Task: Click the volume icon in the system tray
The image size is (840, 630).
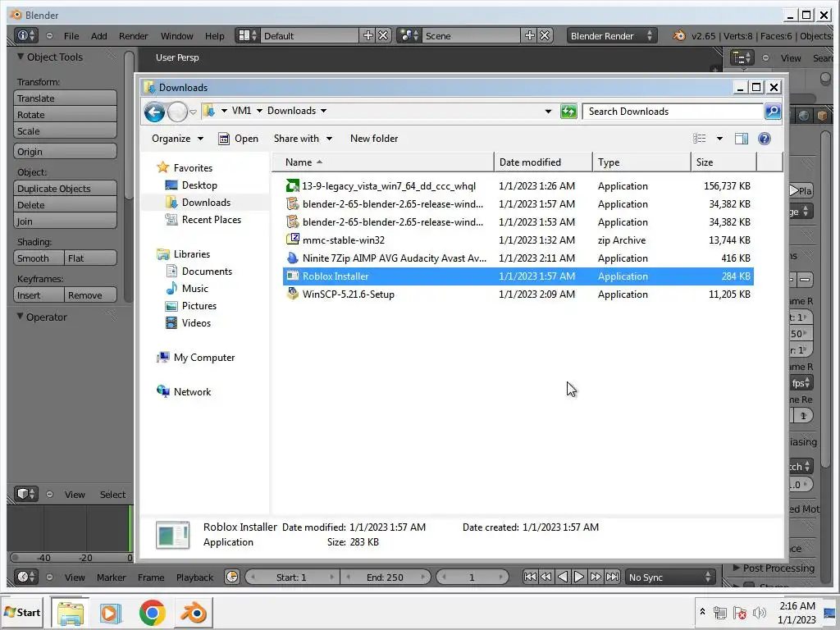Action: [759, 612]
